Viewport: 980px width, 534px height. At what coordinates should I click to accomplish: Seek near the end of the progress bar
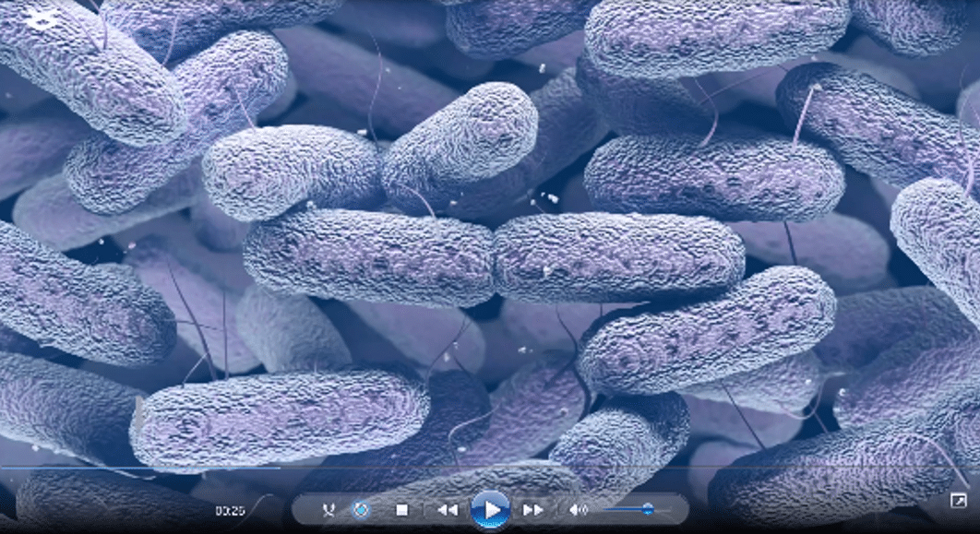960,468
